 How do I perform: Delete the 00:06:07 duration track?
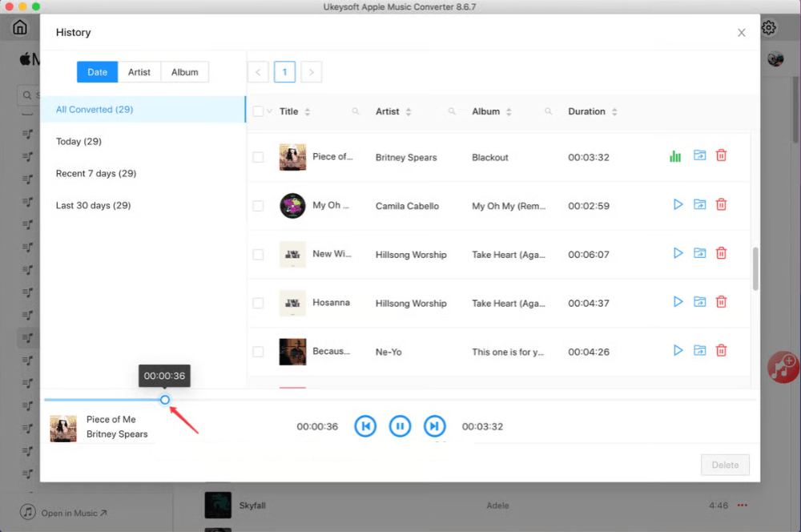pyautogui.click(x=722, y=253)
